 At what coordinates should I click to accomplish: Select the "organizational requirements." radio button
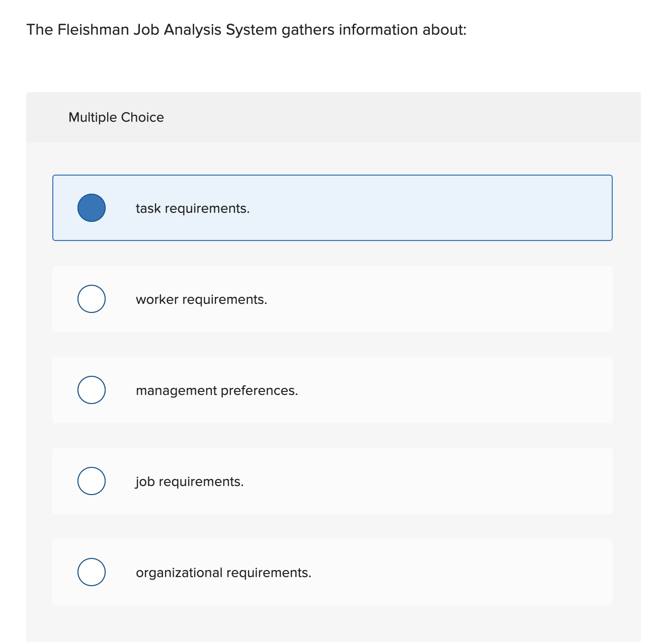coord(92,572)
